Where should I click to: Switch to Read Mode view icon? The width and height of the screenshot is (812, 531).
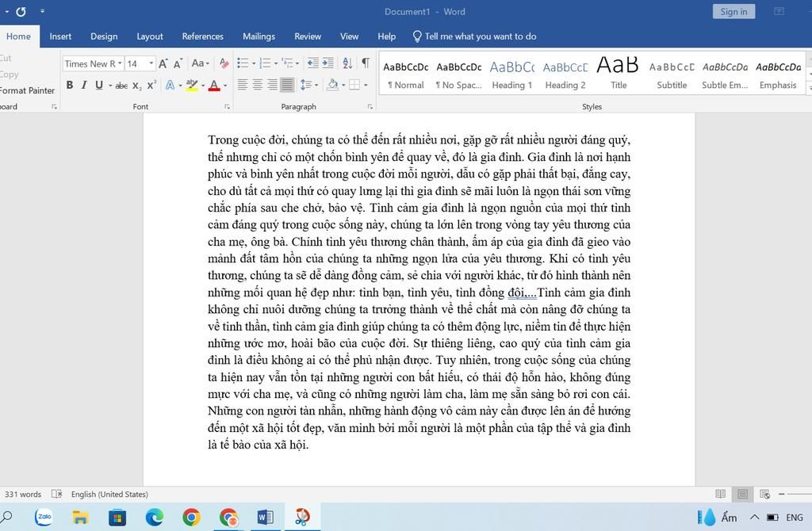click(x=720, y=494)
